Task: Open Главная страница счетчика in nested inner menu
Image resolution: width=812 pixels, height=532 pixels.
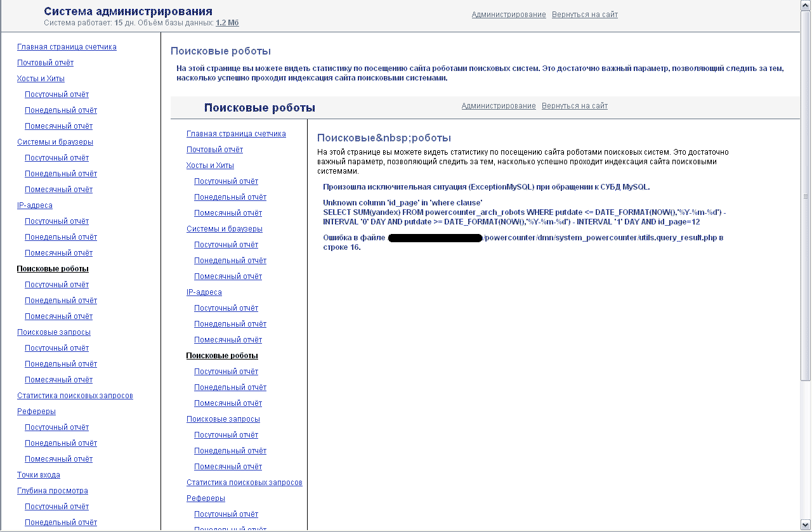Action: [236, 134]
